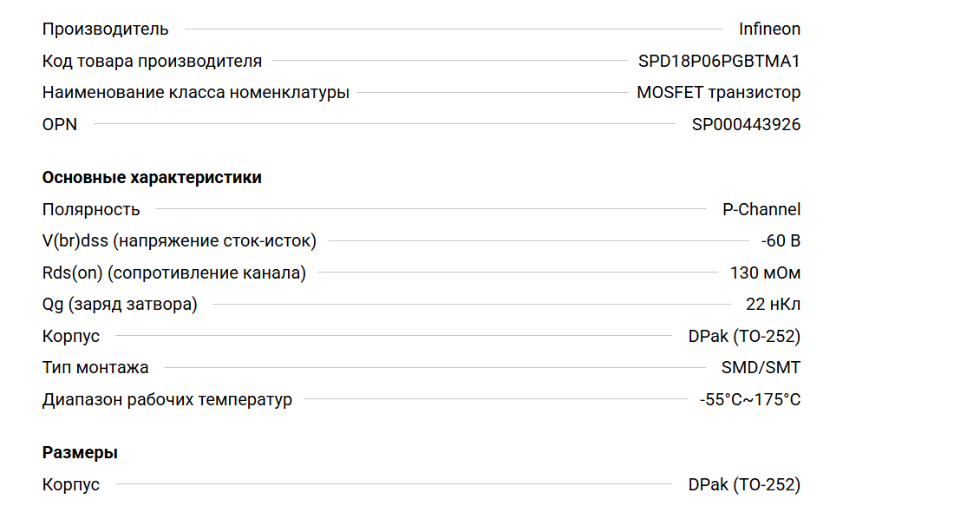Click the "Диапазон рабочих температур" label
Viewport: 980px width, 506px height.
pyautogui.click(x=167, y=399)
